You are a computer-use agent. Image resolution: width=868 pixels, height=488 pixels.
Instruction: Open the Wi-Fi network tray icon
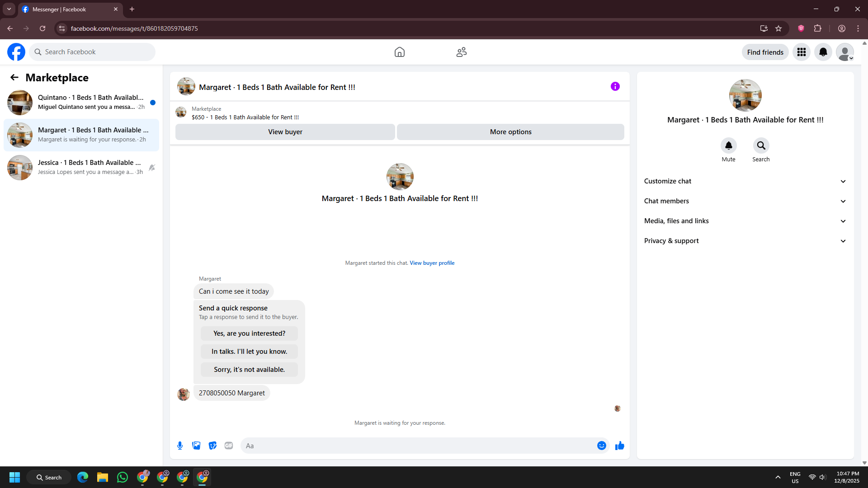812,477
